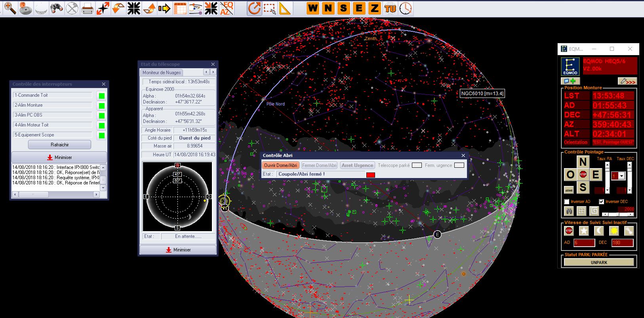The height and width of the screenshot is (318, 644).
Task: Select the zenith view Z button
Action: tap(374, 8)
